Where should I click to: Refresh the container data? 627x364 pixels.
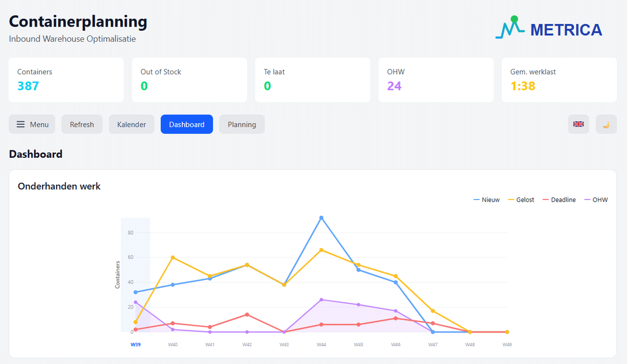(x=82, y=124)
